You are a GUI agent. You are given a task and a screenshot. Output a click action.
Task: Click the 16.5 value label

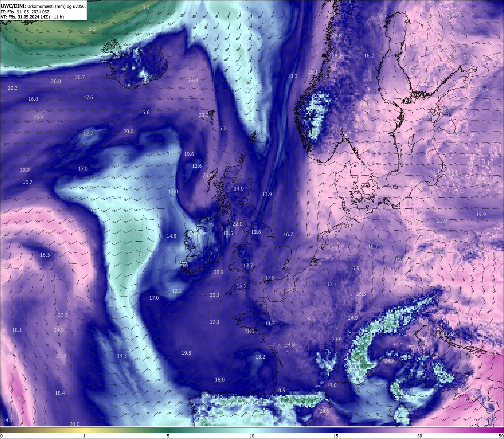[x=45, y=255]
